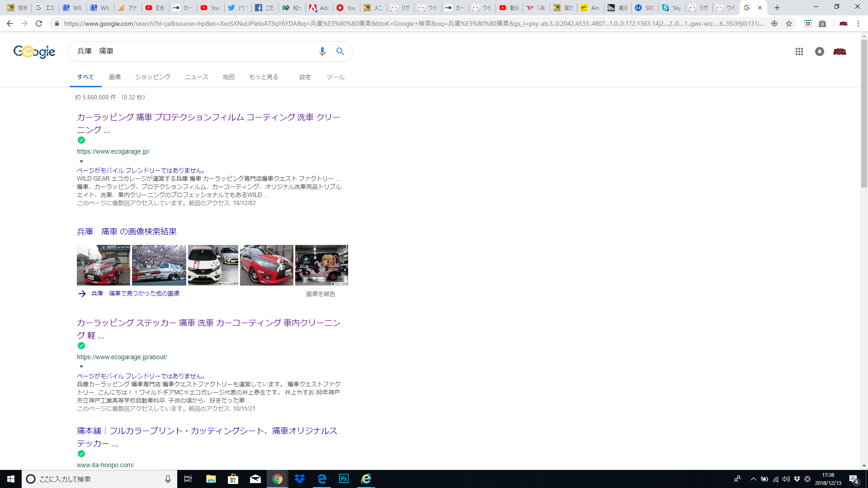
Task: Open Microsoft Edge from taskbar
Action: coord(322,479)
